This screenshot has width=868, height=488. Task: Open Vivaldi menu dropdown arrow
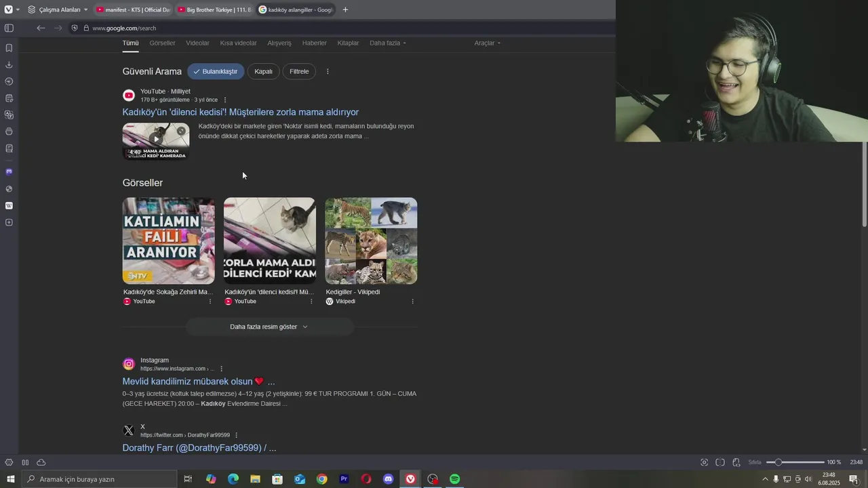click(18, 9)
